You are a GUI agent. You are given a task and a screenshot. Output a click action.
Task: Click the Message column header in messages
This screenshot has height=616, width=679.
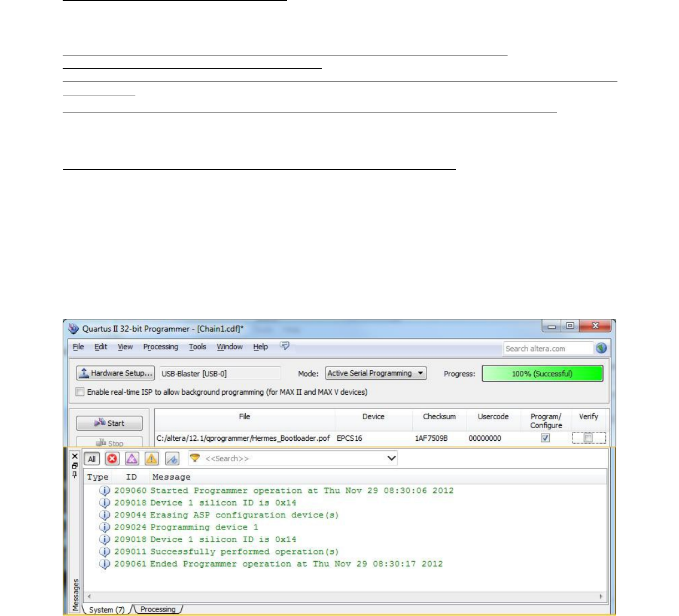click(171, 477)
